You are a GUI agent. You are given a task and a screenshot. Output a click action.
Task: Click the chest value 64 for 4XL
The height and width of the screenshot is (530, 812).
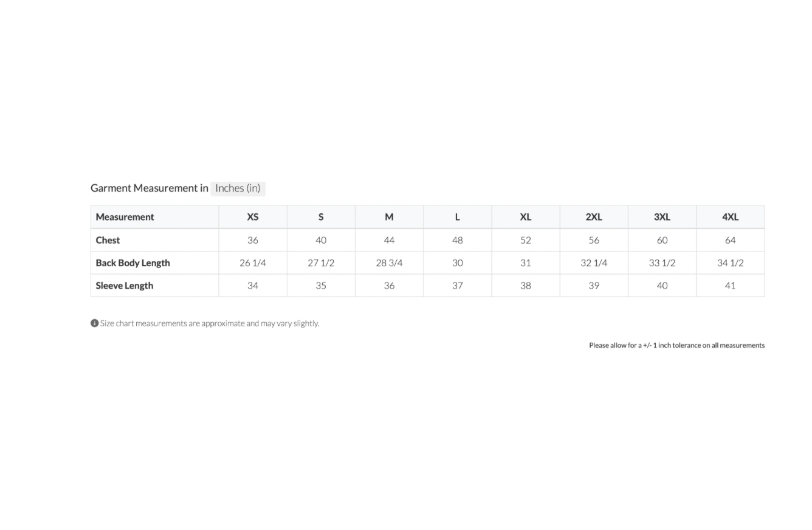point(731,240)
